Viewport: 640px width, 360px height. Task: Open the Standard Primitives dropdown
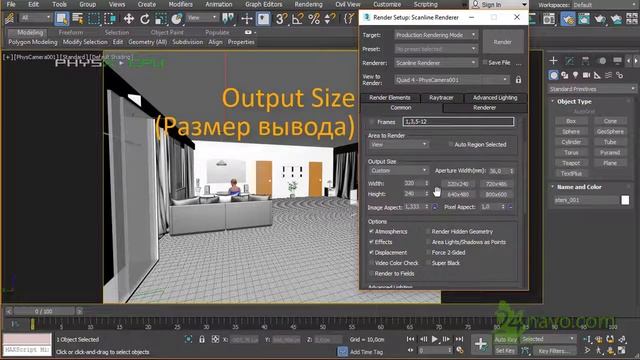click(x=592, y=89)
